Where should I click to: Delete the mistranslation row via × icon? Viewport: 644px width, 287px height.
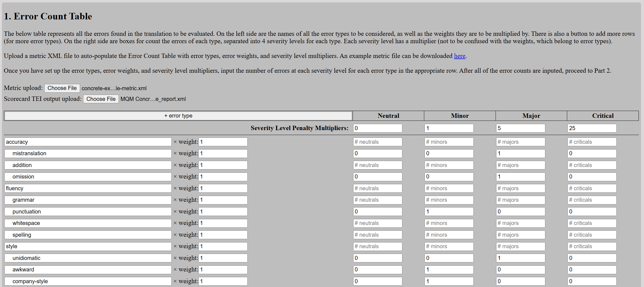pyautogui.click(x=175, y=153)
